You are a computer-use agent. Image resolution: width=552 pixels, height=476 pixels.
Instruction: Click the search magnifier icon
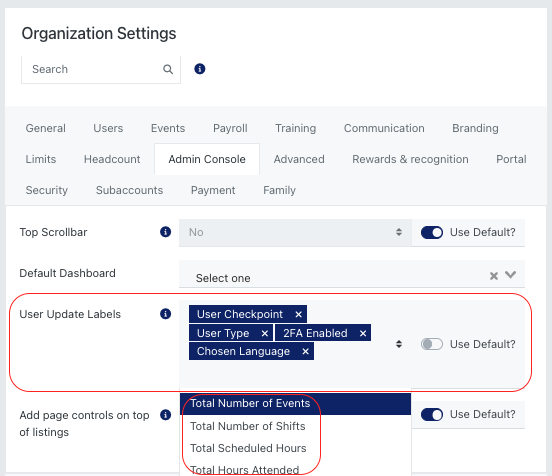(x=168, y=69)
